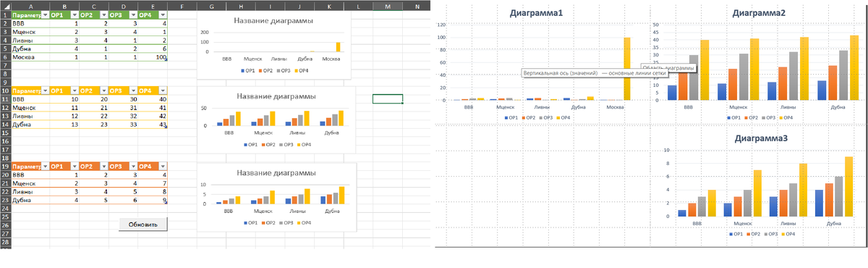Click the Москва axis label in Диаграмма1

[615, 108]
